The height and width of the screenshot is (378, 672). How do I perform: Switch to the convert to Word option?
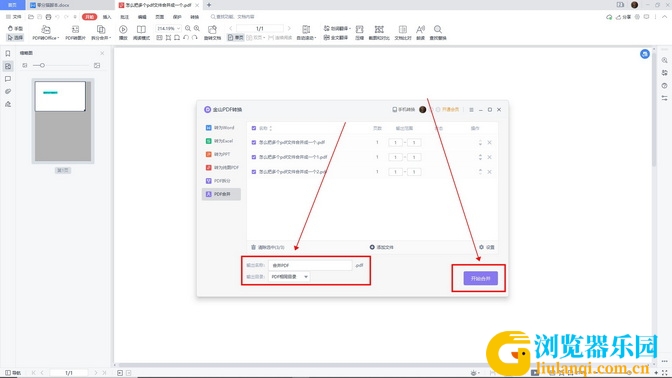221,128
